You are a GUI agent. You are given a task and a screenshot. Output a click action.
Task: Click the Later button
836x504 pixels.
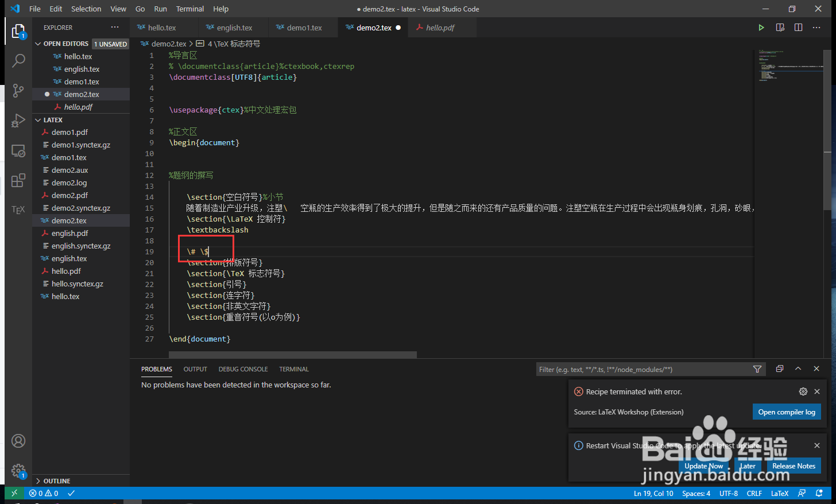748,466
